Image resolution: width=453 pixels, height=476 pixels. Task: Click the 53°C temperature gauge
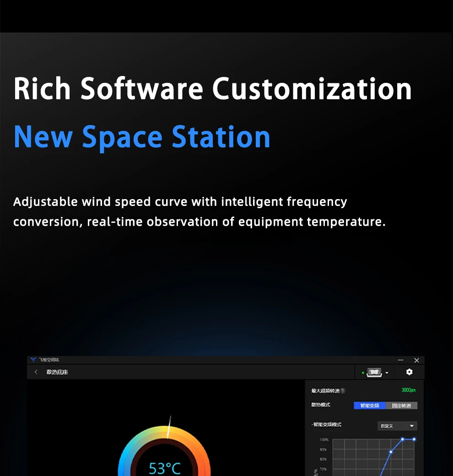(x=164, y=451)
